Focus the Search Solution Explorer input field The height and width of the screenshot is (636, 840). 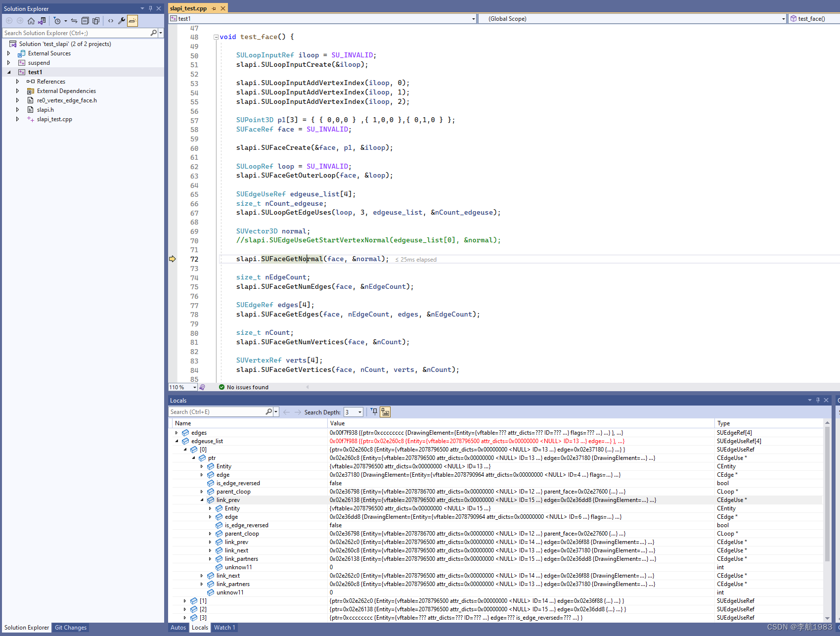point(77,33)
